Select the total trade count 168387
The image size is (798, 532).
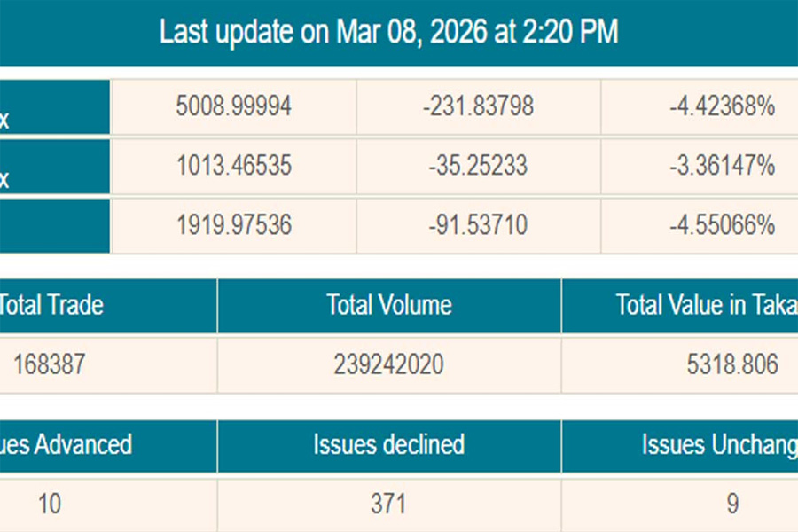pyautogui.click(x=50, y=364)
